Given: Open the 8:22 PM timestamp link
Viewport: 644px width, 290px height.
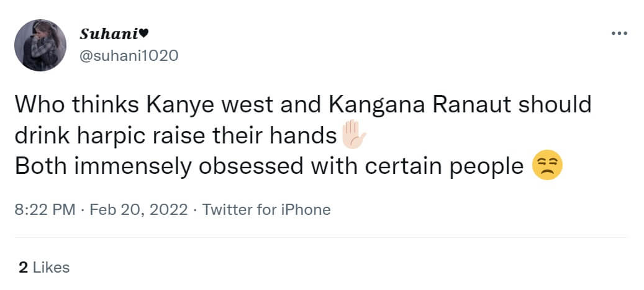Looking at the screenshot, I should (x=45, y=210).
